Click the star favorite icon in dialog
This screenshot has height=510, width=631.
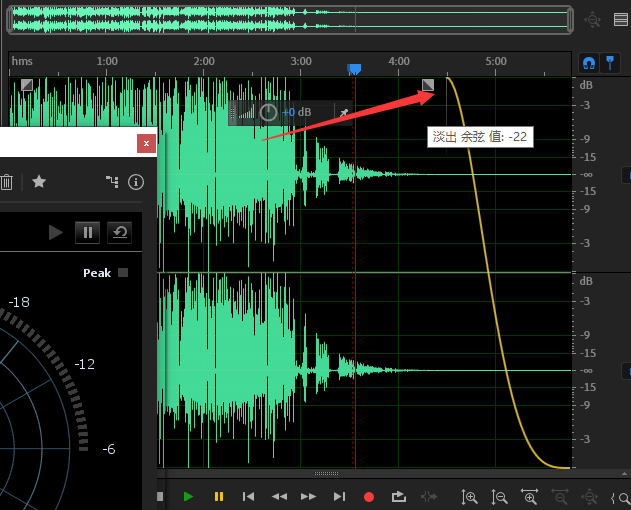pos(39,182)
